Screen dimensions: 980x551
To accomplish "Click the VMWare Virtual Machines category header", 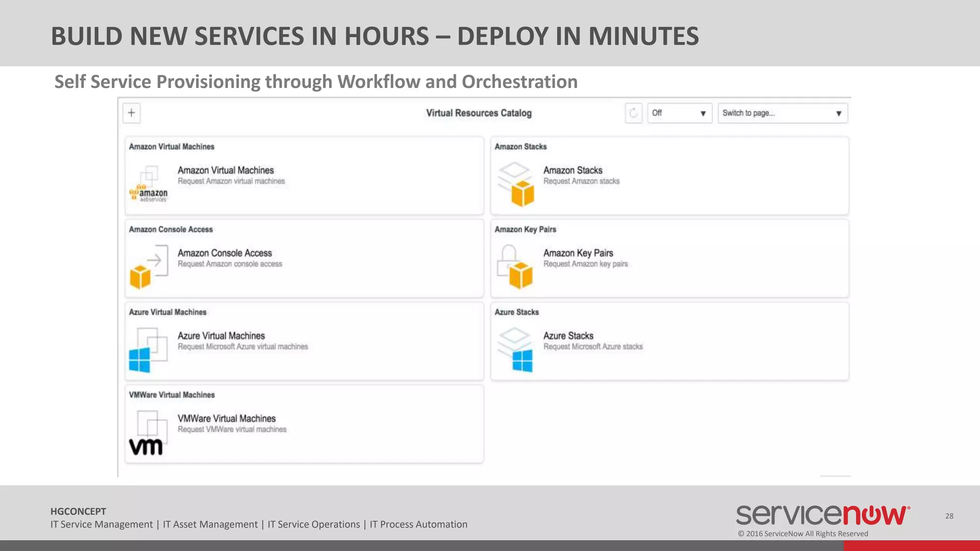I will 172,395.
